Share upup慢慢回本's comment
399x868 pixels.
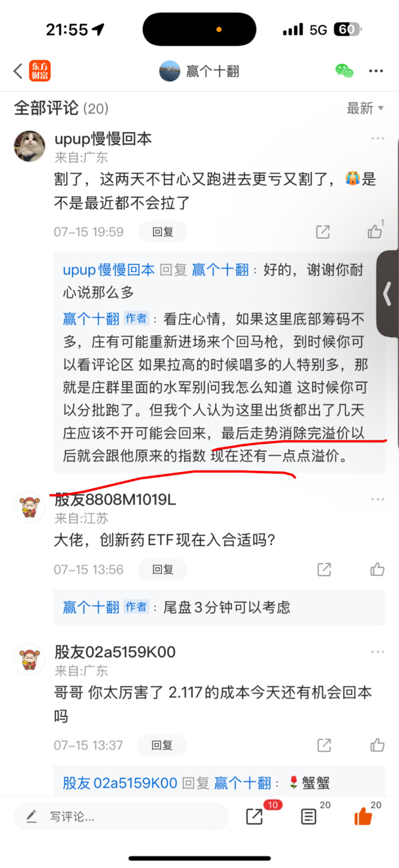(323, 232)
